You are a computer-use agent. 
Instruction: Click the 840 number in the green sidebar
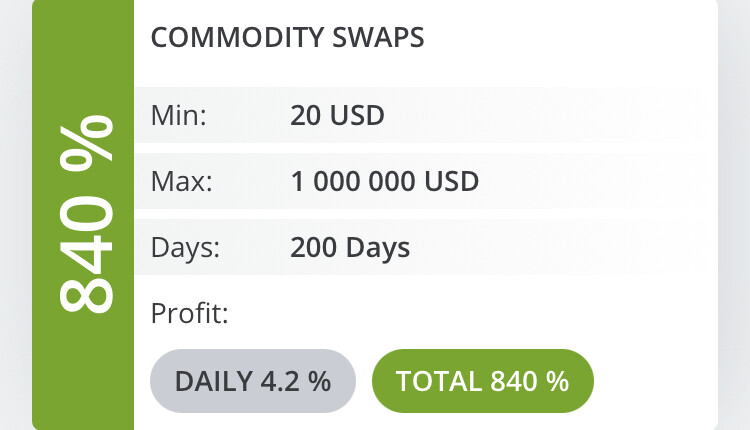point(87,254)
